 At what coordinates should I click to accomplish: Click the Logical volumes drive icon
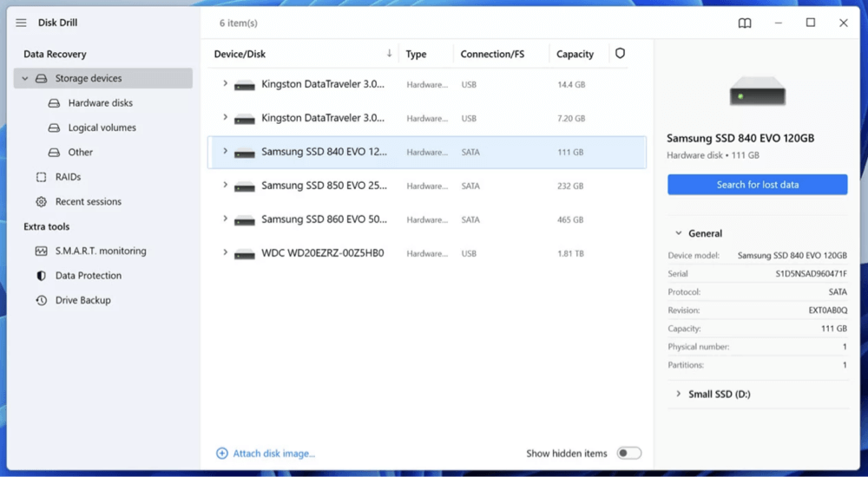[x=54, y=127]
